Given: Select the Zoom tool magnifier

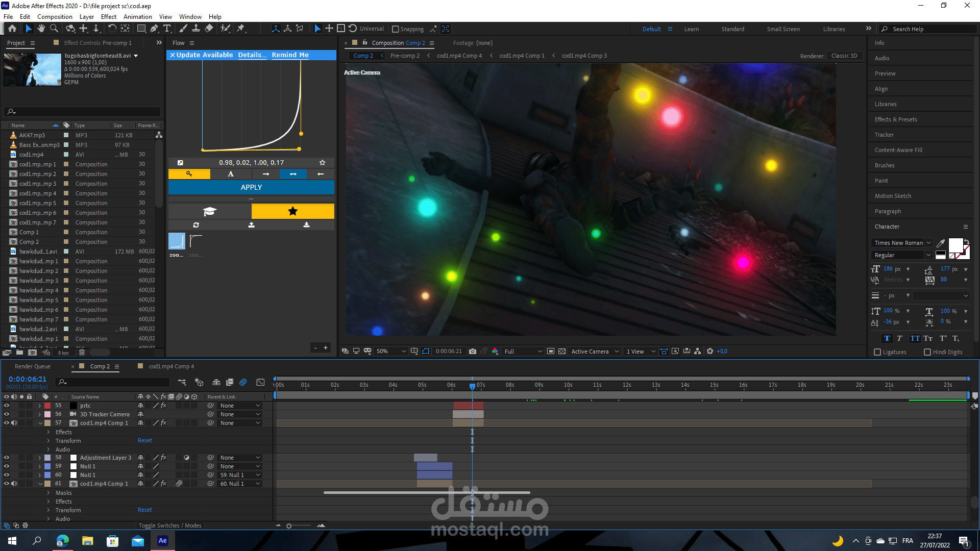Looking at the screenshot, I should (54, 29).
